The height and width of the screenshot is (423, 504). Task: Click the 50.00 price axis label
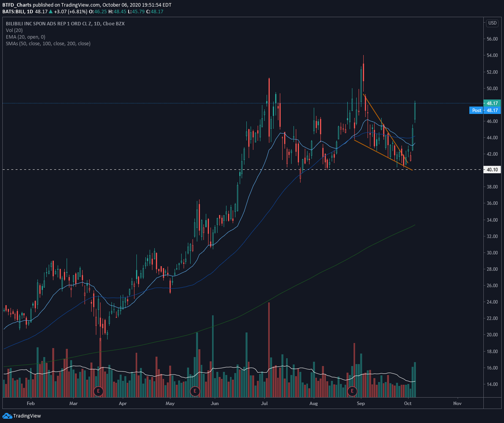pyautogui.click(x=492, y=88)
